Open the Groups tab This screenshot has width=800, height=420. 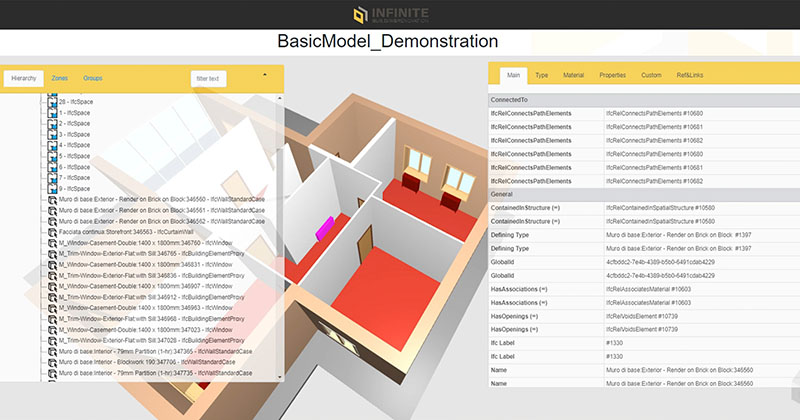click(93, 78)
